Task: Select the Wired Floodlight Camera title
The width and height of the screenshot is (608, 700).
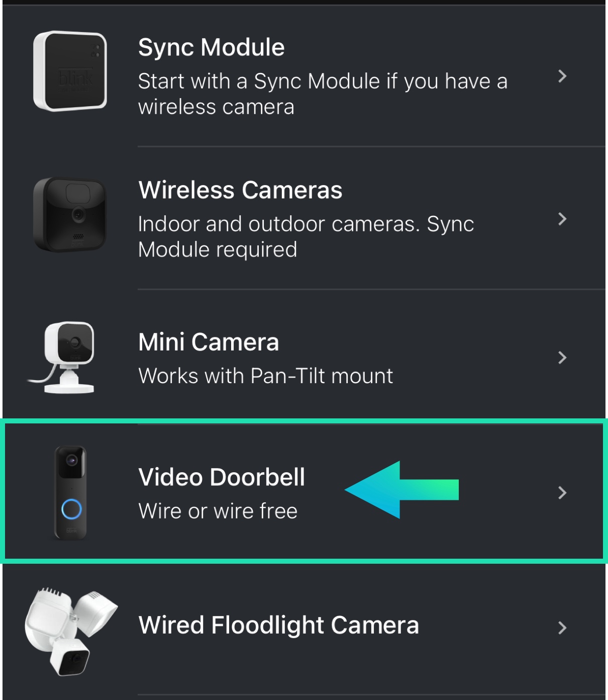Action: (278, 626)
